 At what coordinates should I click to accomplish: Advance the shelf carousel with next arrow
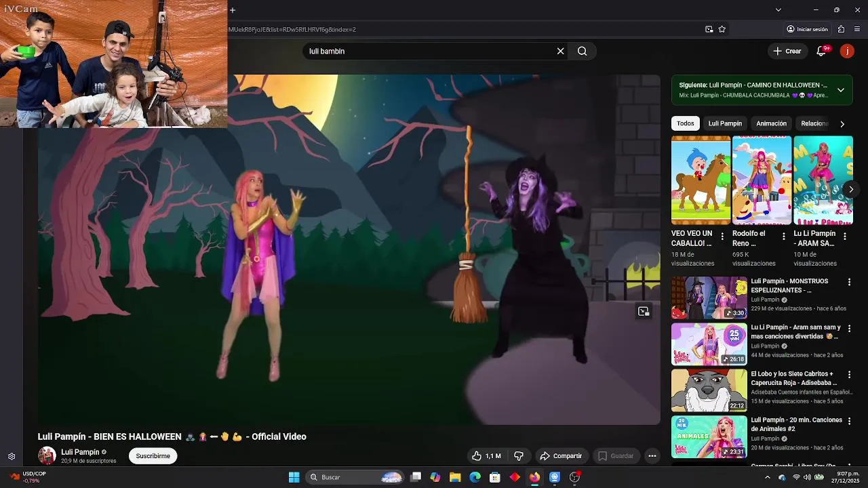point(851,189)
